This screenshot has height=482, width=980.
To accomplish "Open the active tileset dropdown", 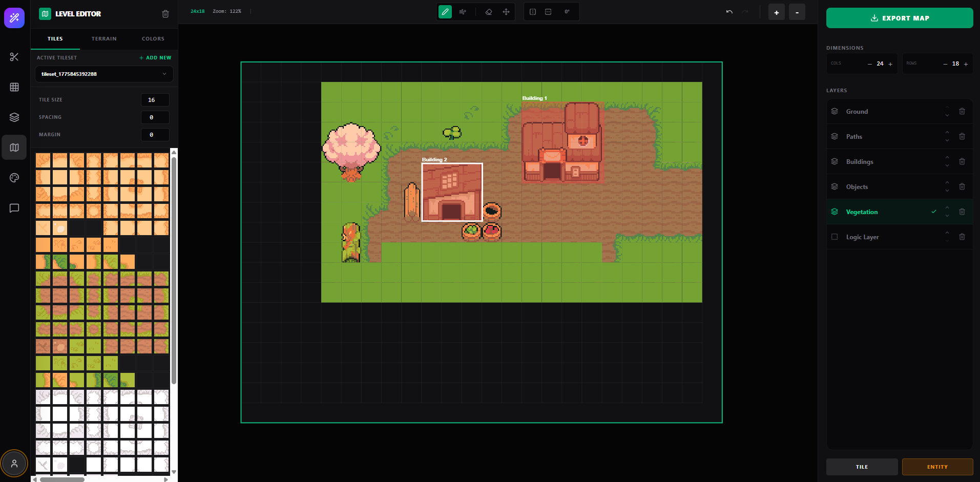I will pyautogui.click(x=104, y=74).
